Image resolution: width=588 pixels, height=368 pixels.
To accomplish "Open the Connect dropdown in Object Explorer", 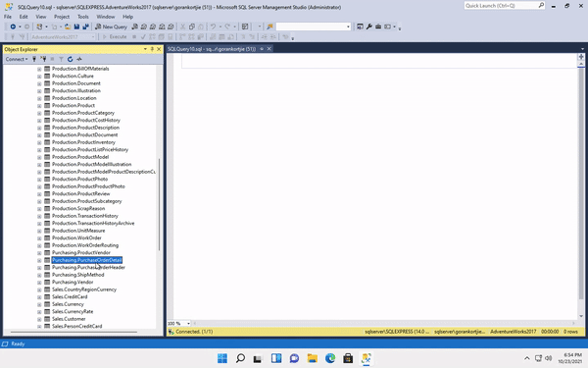I will [x=17, y=59].
